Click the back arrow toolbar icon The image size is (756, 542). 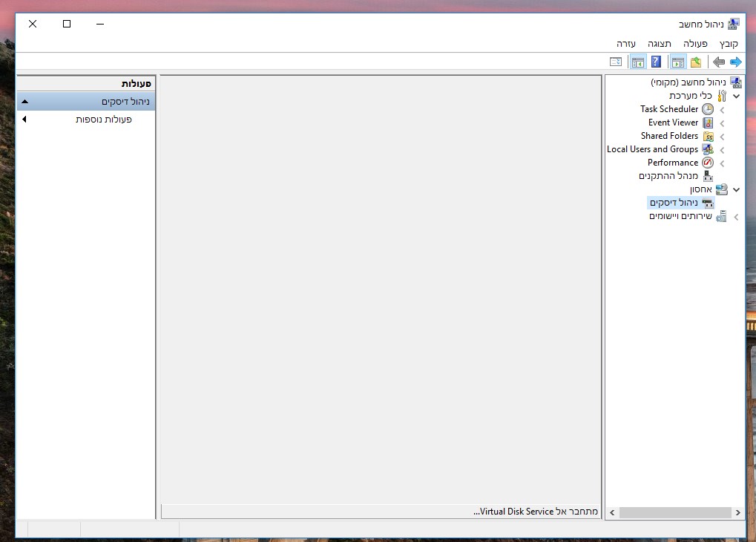[719, 62]
